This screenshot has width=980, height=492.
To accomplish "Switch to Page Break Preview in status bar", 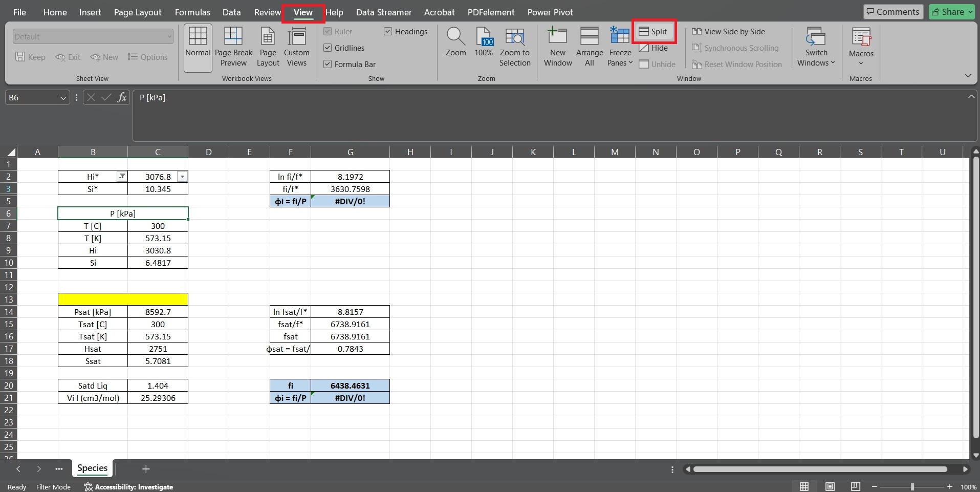I will point(856,487).
